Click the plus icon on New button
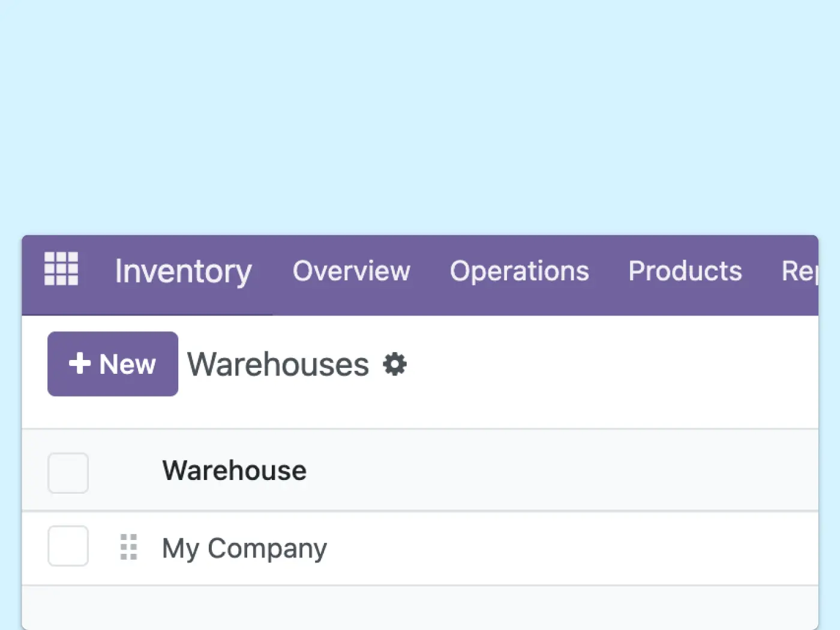Viewport: 840px width, 630px height. click(79, 364)
